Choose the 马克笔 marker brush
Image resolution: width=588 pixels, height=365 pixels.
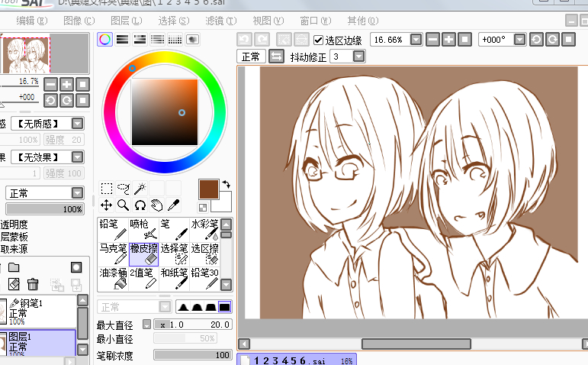click(113, 254)
